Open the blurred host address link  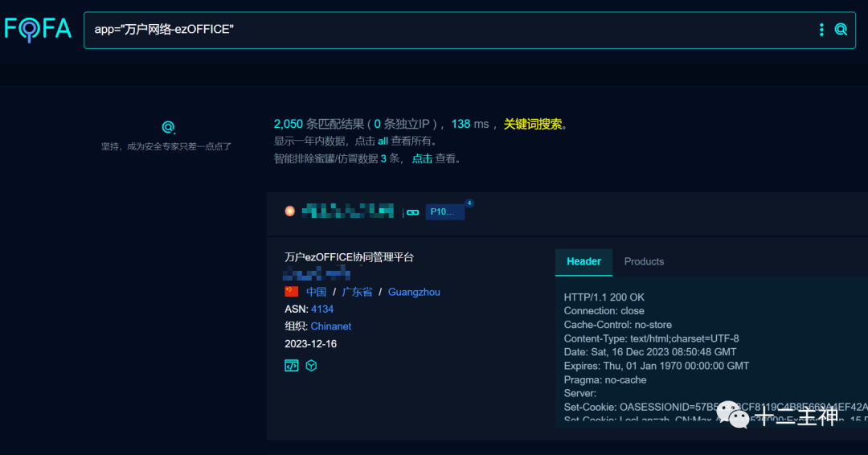[348, 211]
